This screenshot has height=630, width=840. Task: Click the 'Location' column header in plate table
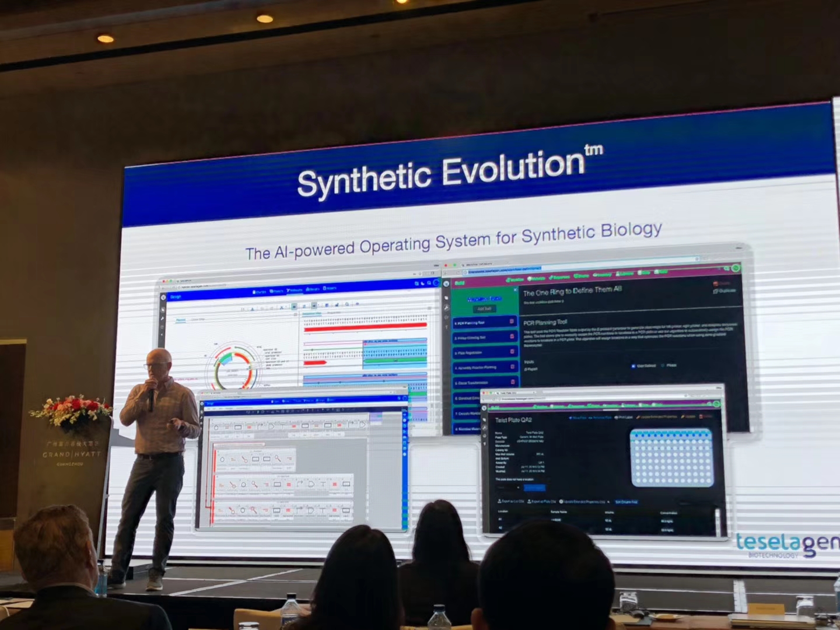(x=503, y=512)
